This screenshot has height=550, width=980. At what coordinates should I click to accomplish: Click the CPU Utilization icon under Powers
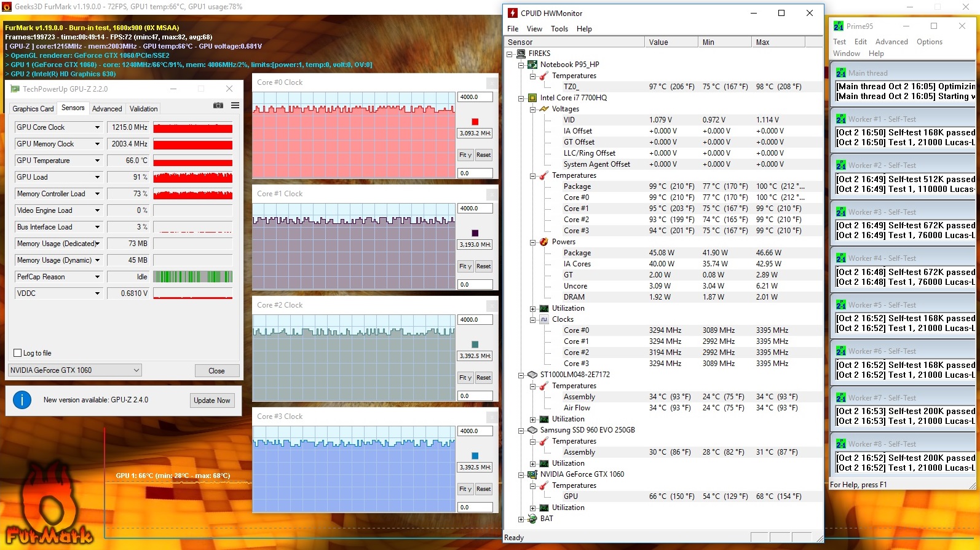[544, 308]
